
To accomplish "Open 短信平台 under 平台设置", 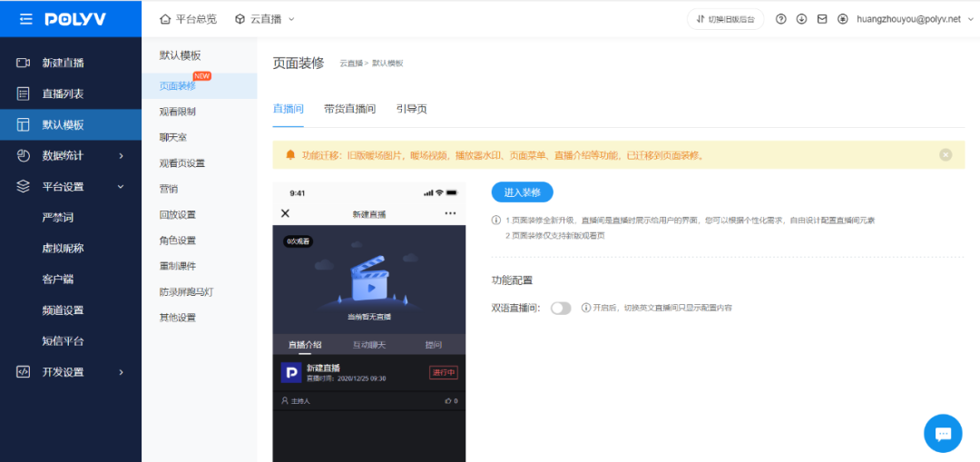I will [x=64, y=340].
